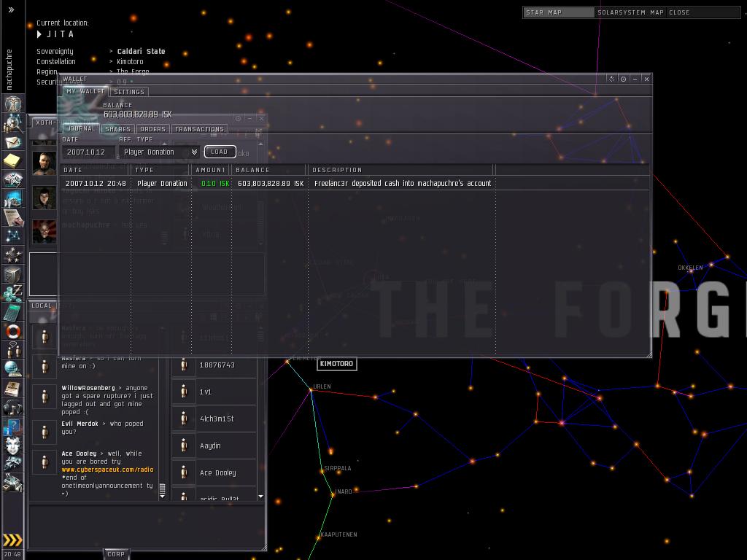Click the KIMOTORO constellation label on map
This screenshot has width=747, height=560.
[336, 364]
